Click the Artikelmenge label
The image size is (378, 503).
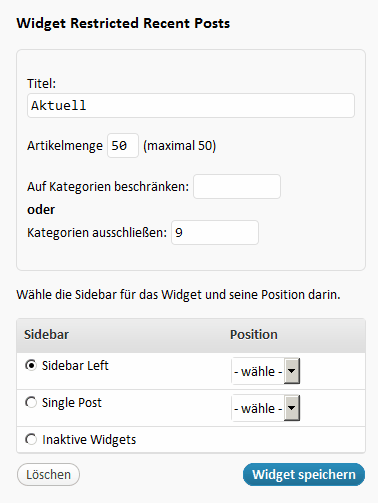coord(65,146)
